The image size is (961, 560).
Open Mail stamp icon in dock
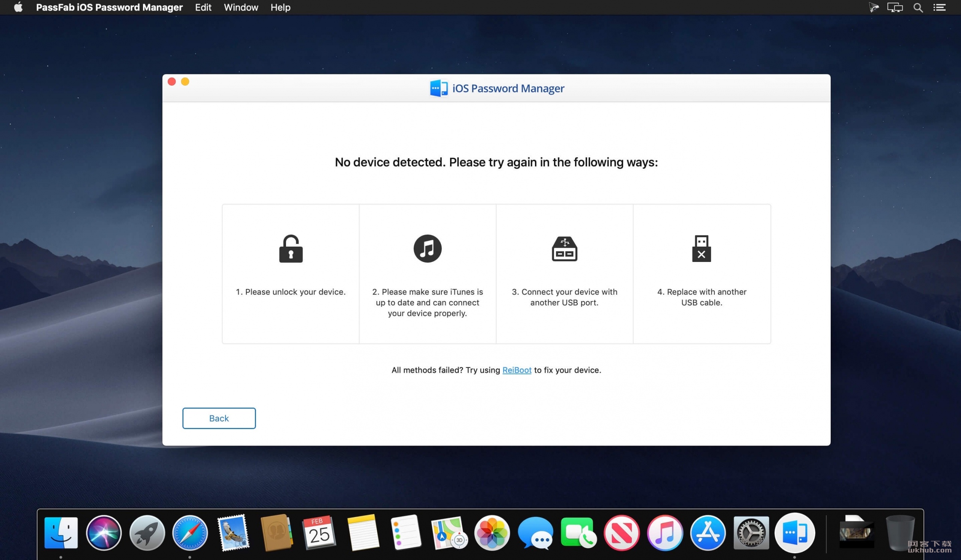point(233,533)
